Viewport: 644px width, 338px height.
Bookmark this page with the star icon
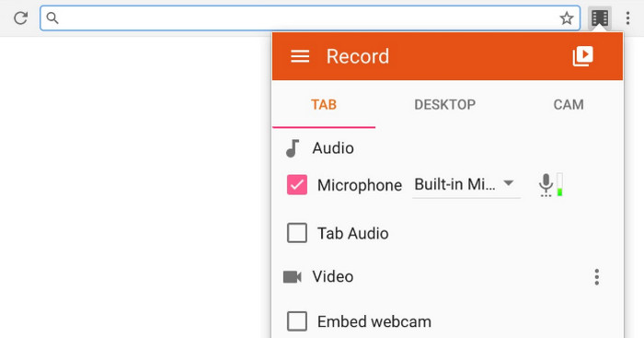[x=567, y=18]
